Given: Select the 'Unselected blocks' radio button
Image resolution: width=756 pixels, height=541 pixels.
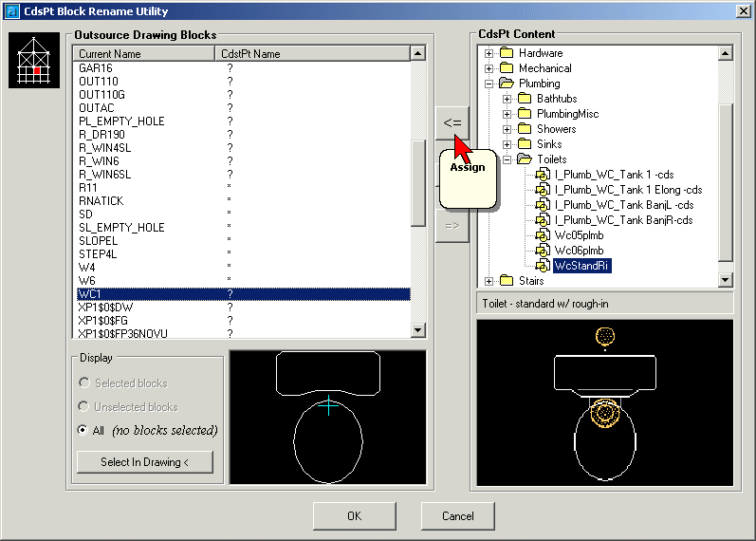Looking at the screenshot, I should [x=83, y=406].
